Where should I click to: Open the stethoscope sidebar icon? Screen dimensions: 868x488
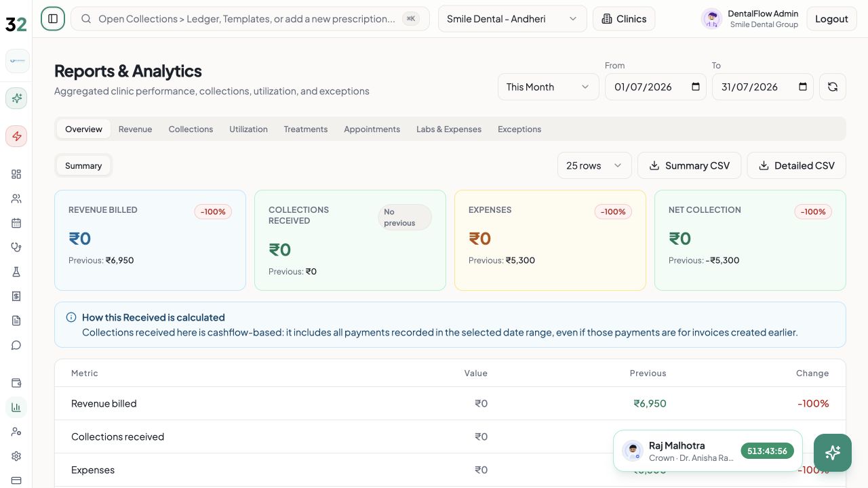pos(16,247)
